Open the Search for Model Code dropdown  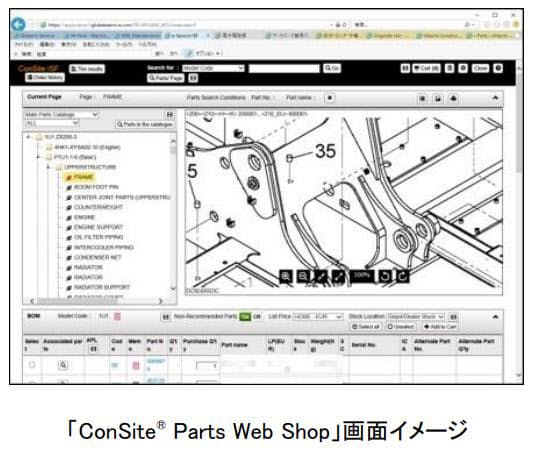click(x=213, y=68)
